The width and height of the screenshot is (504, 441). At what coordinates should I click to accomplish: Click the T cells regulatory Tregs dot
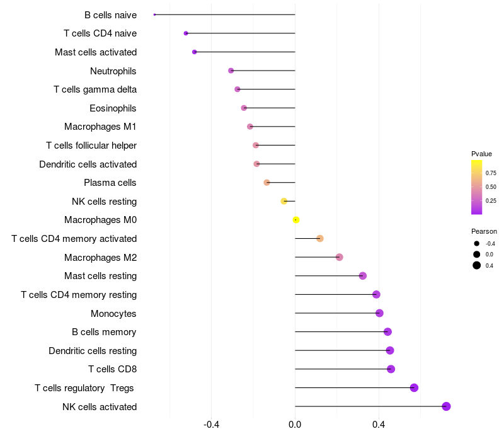[414, 387]
